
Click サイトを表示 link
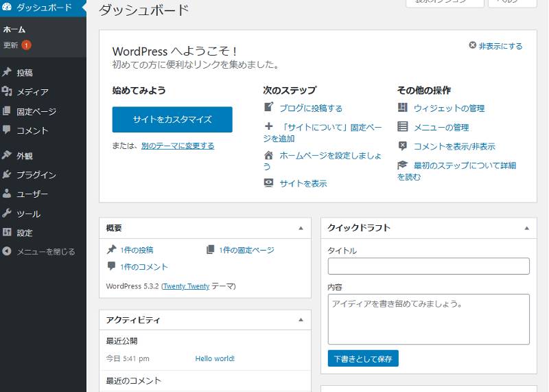(x=303, y=183)
